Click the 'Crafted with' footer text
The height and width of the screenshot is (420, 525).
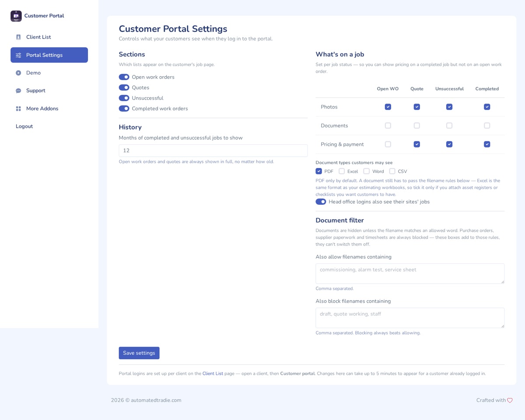tap(491, 400)
